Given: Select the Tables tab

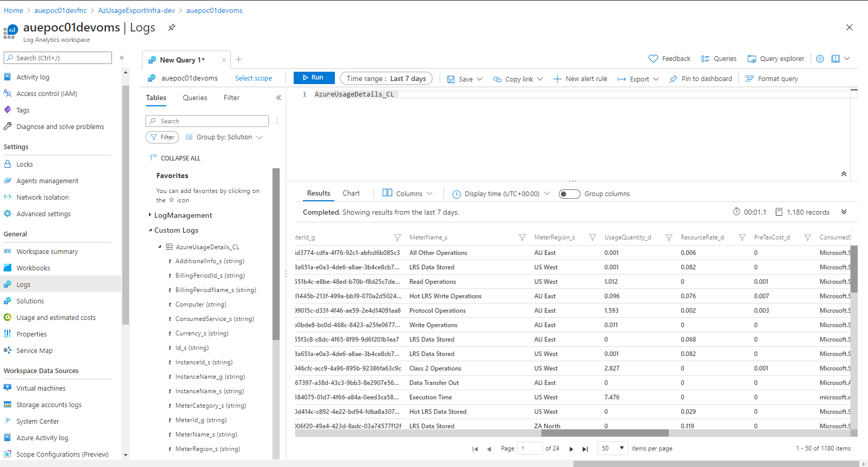Looking at the screenshot, I should 156,98.
